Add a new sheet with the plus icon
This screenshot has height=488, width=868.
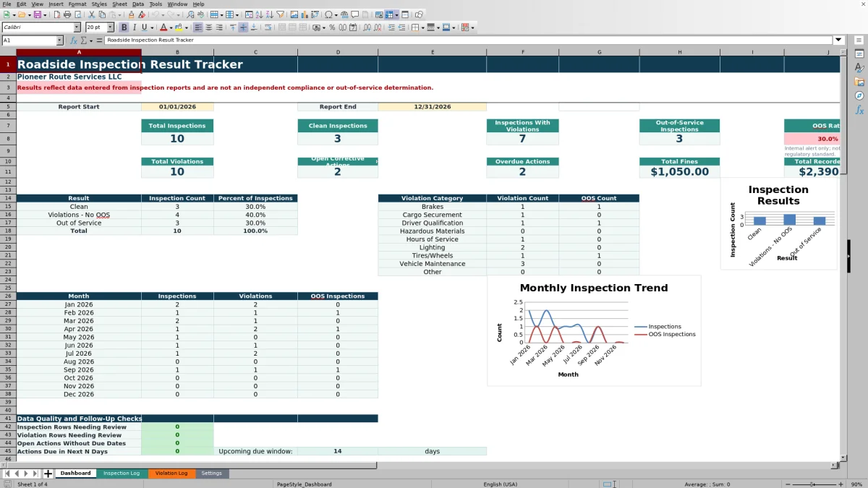[48, 474]
